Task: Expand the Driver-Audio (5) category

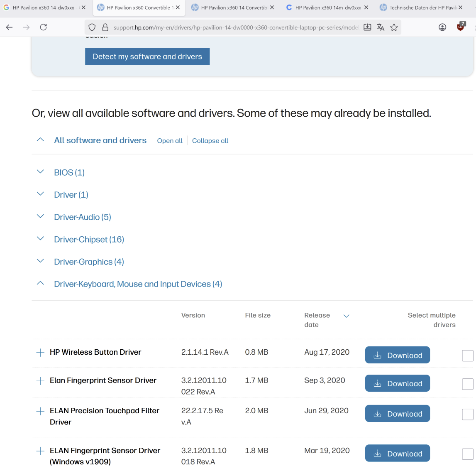Action: 40,216
